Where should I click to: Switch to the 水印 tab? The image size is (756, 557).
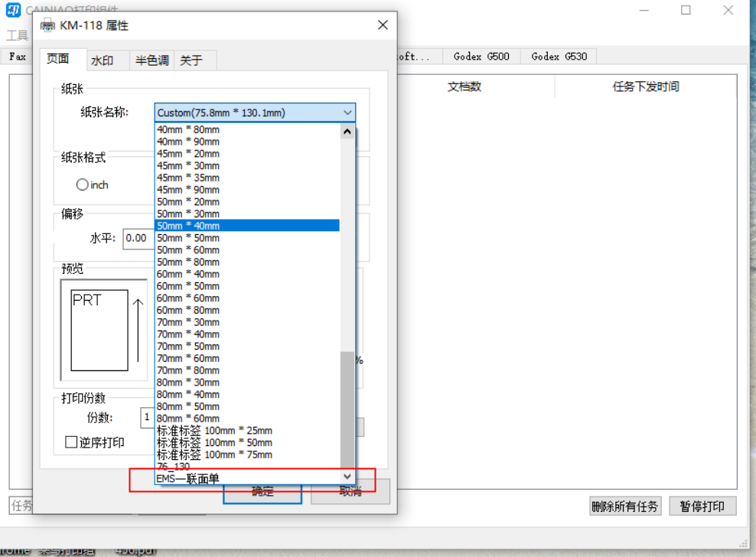click(102, 60)
